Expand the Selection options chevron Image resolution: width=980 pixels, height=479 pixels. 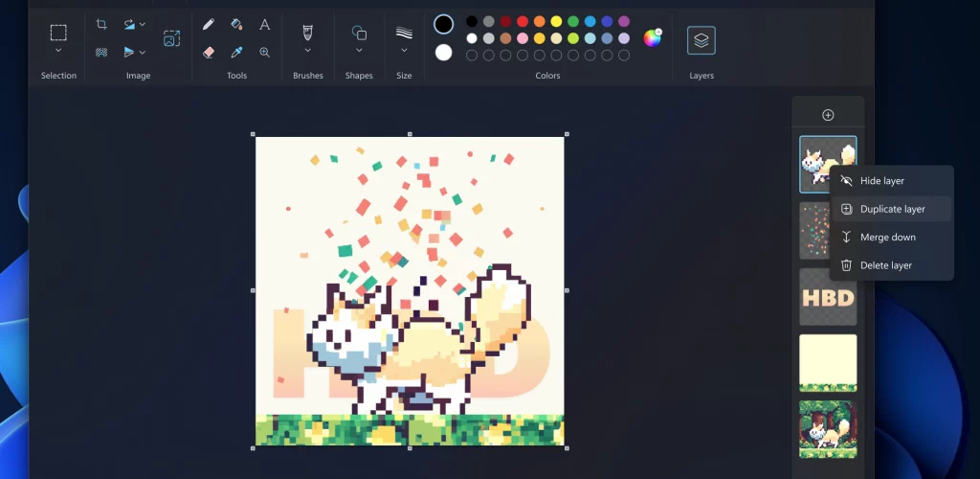(58, 50)
